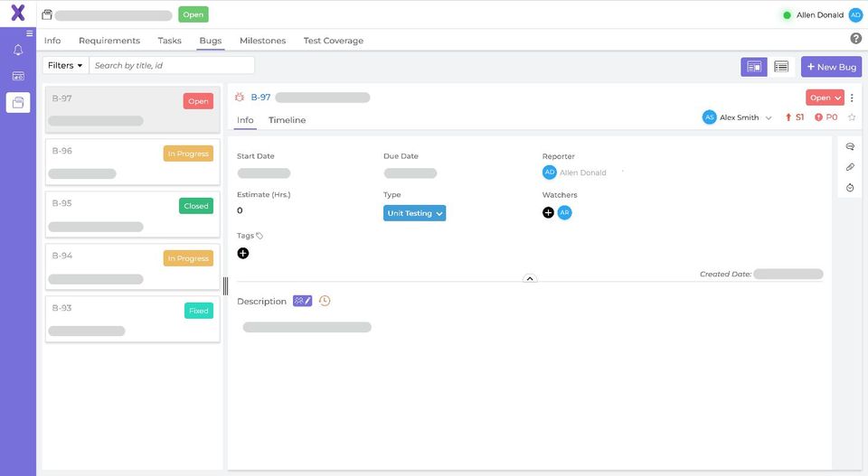
Task: View description history clock icon
Action: click(x=325, y=301)
